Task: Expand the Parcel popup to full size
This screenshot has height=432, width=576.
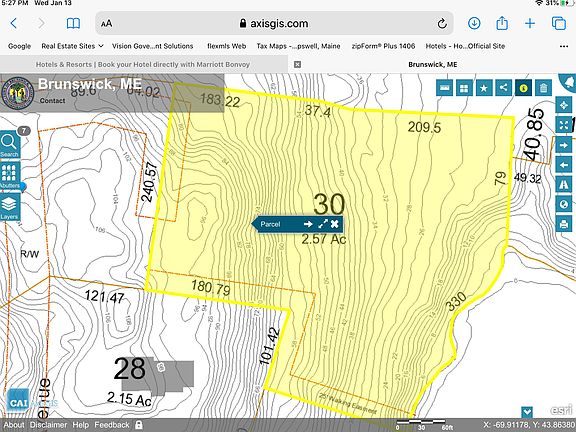Action: [x=323, y=224]
